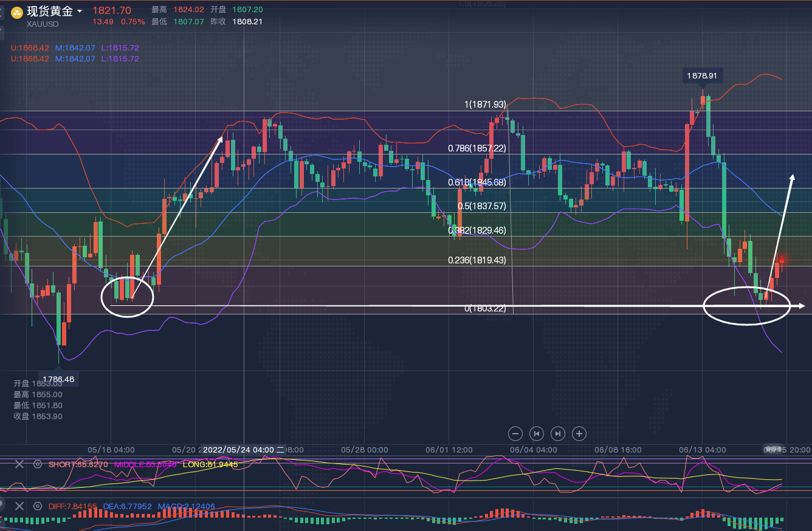The height and width of the screenshot is (531, 812).
Task: Click the 06/13 04:00 time axis label
Action: pyautogui.click(x=703, y=449)
